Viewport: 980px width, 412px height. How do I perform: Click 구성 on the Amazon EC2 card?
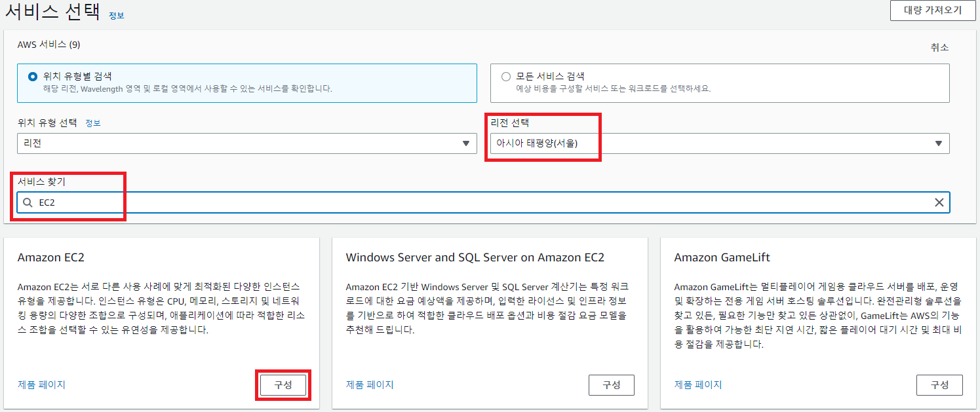(x=283, y=385)
